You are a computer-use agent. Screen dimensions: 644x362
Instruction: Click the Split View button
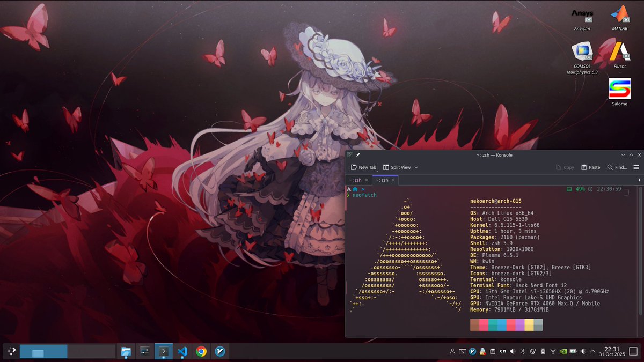(397, 167)
